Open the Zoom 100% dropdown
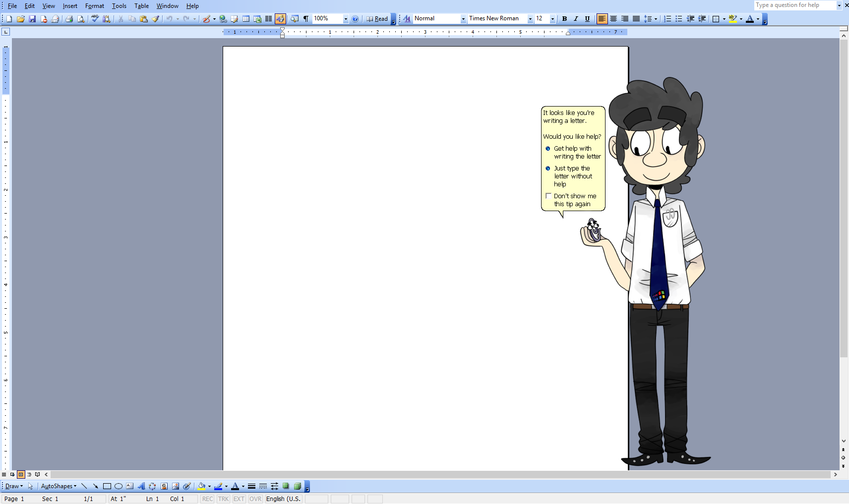Image resolution: width=849 pixels, height=504 pixels. [346, 19]
